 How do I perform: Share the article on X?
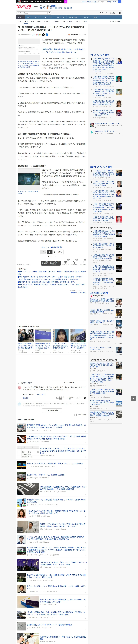43,35
